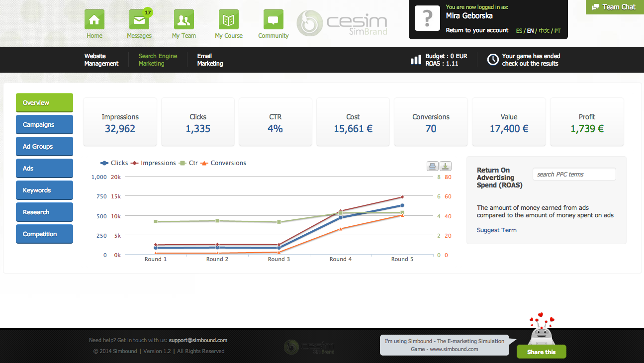Open Messages envelope icon with badge
This screenshot has width=644, height=363.
pyautogui.click(x=139, y=20)
